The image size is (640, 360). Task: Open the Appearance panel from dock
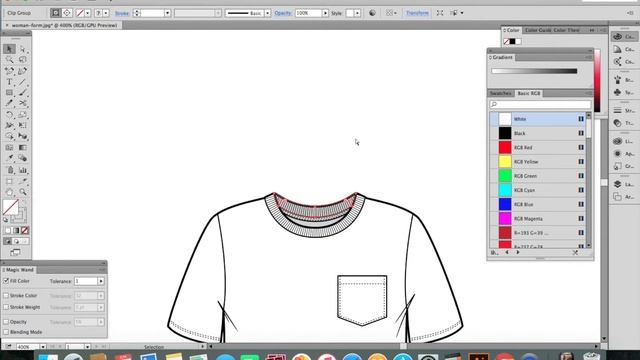(x=623, y=153)
